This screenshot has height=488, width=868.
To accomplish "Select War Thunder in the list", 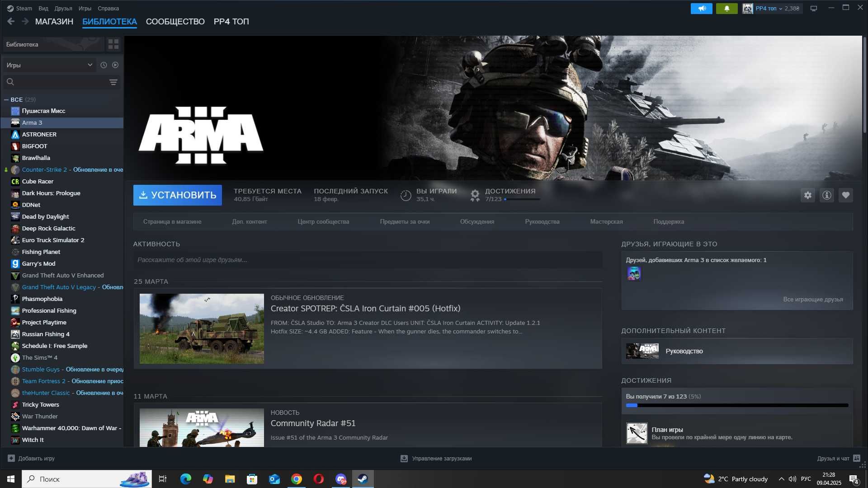I will (62, 416).
